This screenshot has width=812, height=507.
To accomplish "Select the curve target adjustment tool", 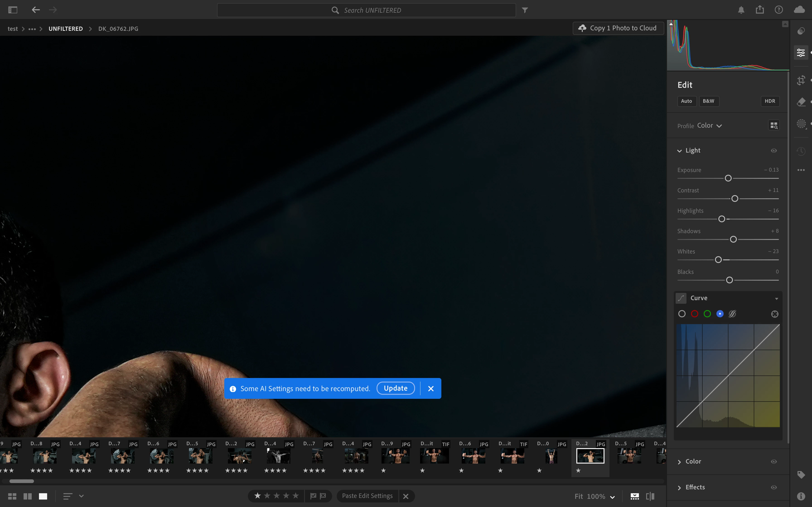I will [774, 314].
